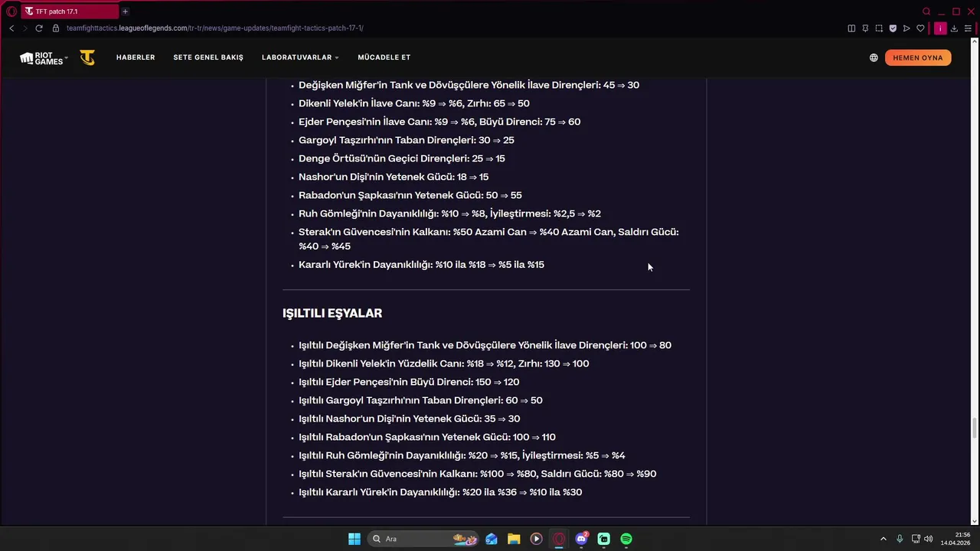Reload the current page
The width and height of the screenshot is (980, 551).
pyautogui.click(x=39, y=28)
